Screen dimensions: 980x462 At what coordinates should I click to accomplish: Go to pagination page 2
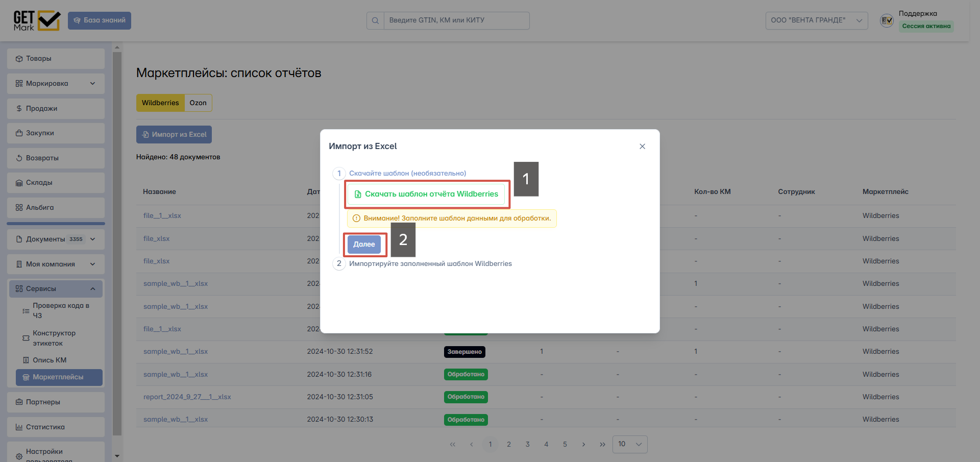[x=509, y=444]
